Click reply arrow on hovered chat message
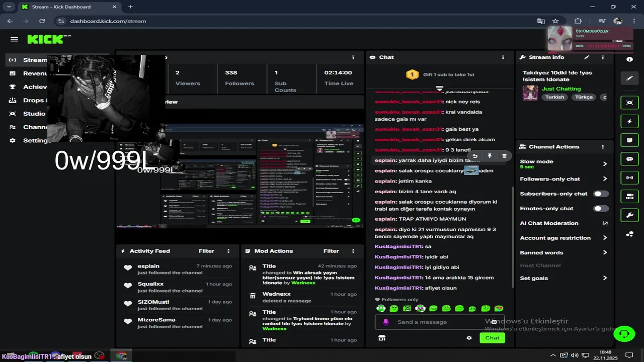The width and height of the screenshot is (644, 362). pyautogui.click(x=475, y=156)
